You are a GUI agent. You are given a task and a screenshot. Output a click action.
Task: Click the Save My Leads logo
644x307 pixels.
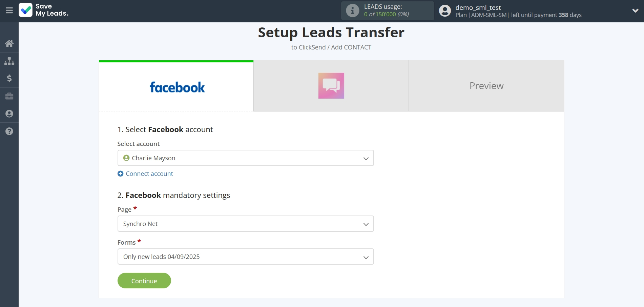pyautogui.click(x=44, y=10)
